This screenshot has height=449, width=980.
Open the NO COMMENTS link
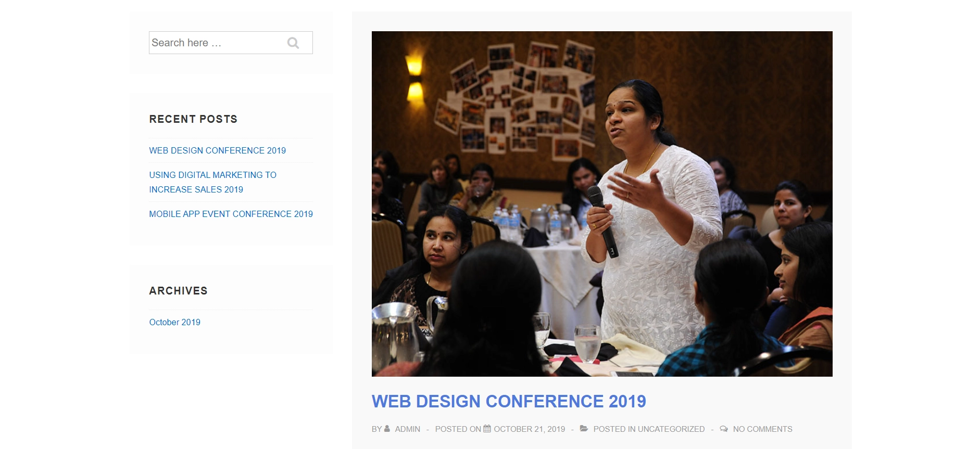763,429
